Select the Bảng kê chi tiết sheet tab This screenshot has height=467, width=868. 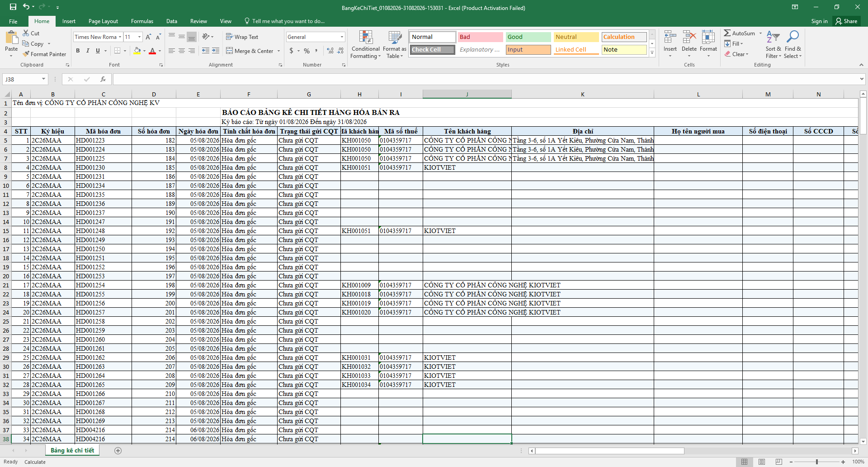point(72,450)
